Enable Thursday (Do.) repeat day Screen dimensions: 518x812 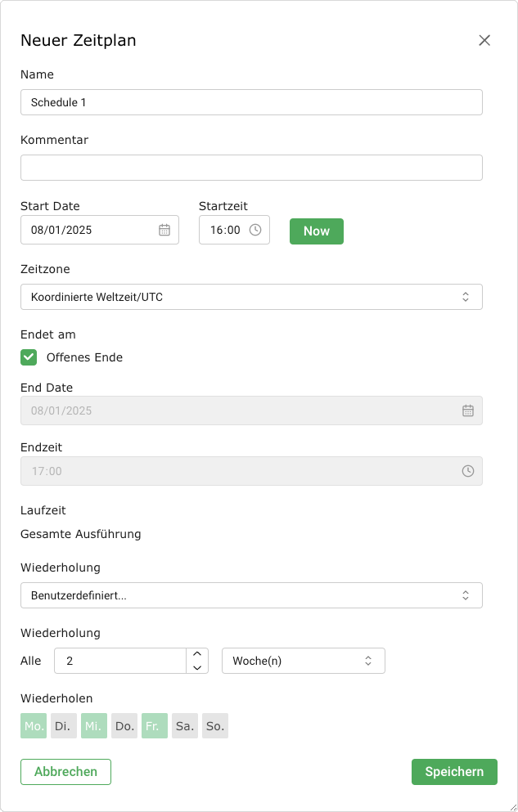[x=124, y=726]
